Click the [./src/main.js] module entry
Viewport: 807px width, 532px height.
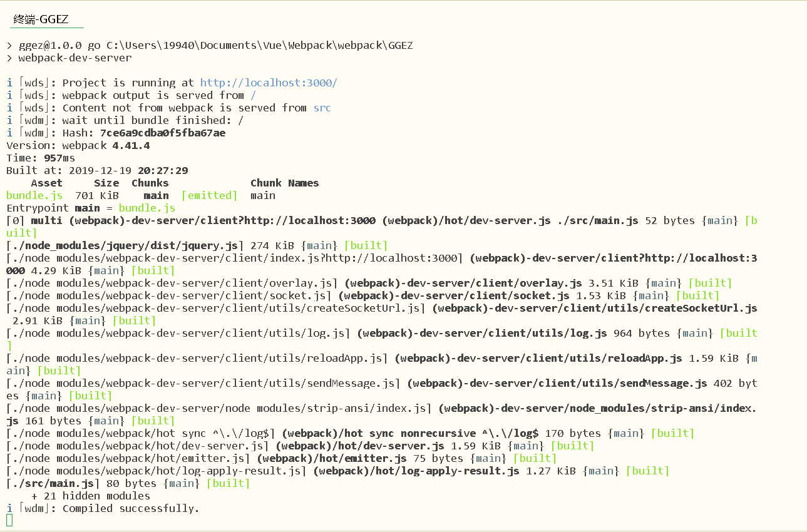coord(53,483)
